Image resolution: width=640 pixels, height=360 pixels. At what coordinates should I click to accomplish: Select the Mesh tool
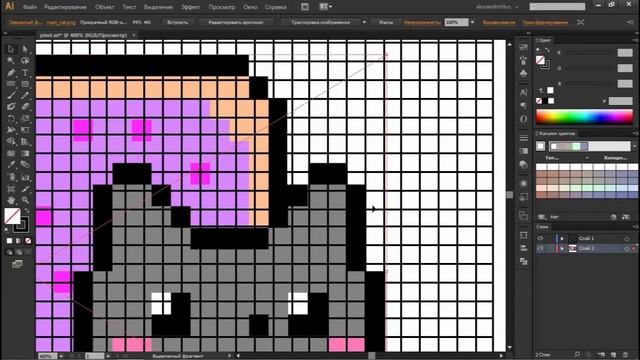[11, 153]
